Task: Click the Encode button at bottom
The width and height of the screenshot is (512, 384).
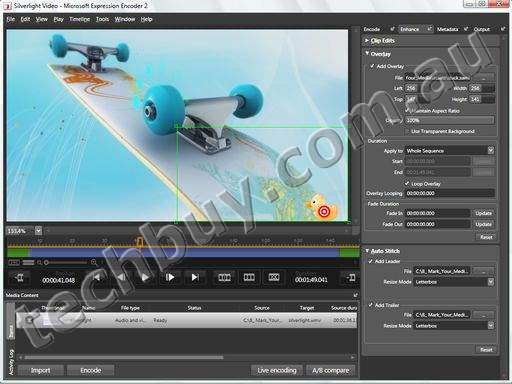Action: pyautogui.click(x=91, y=370)
